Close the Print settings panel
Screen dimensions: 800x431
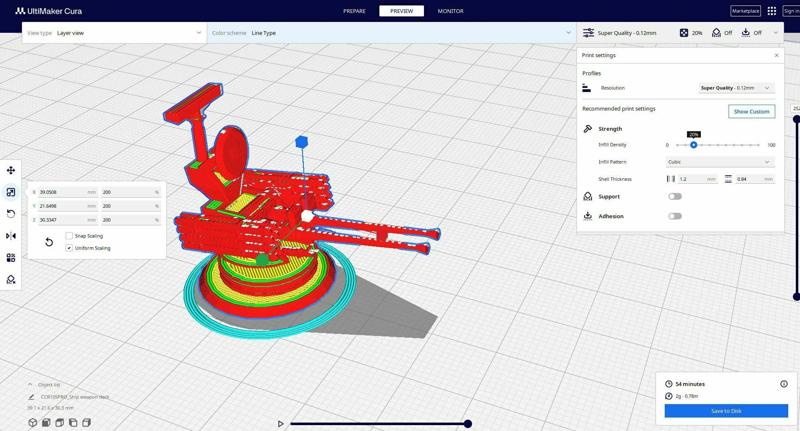click(x=777, y=55)
